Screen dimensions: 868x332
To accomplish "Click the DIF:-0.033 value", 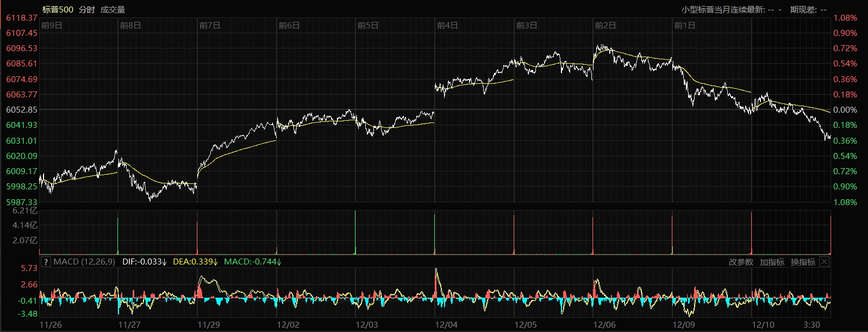I will click(x=145, y=262).
